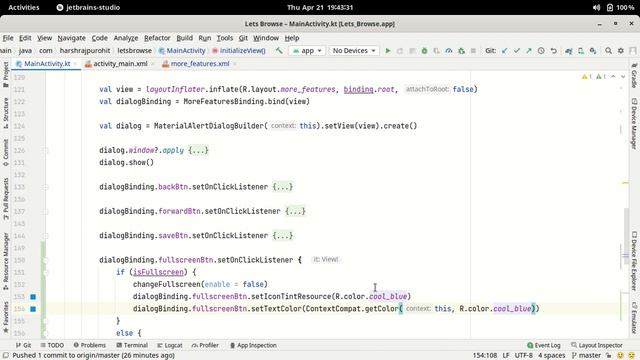Click Attach Debugger to Android Process icon

tap(461, 51)
